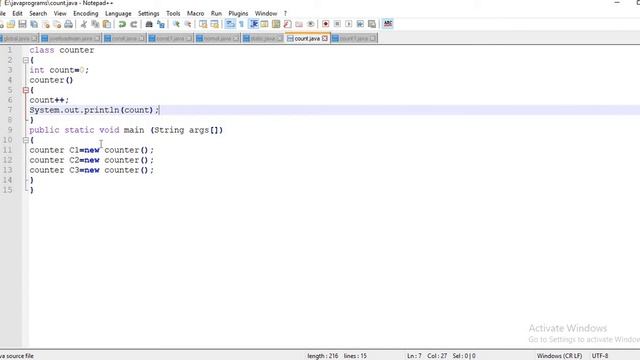This screenshot has height=360, width=640.
Task: Click the length : 216 status field
Action: coord(322,356)
